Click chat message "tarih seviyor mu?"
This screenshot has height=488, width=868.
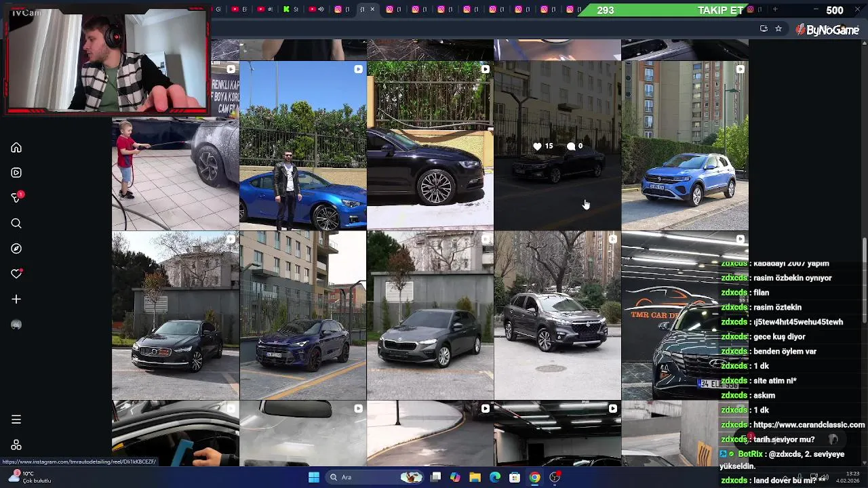(784, 439)
